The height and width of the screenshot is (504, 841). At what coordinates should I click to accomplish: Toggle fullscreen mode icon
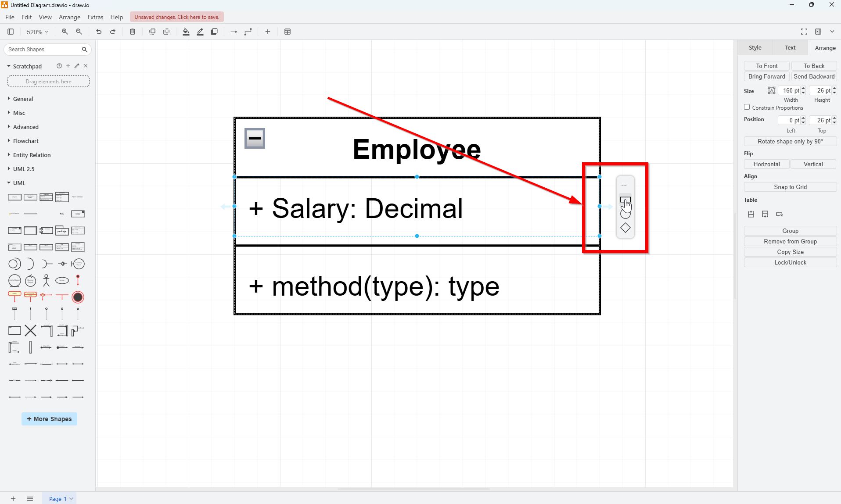804,31
